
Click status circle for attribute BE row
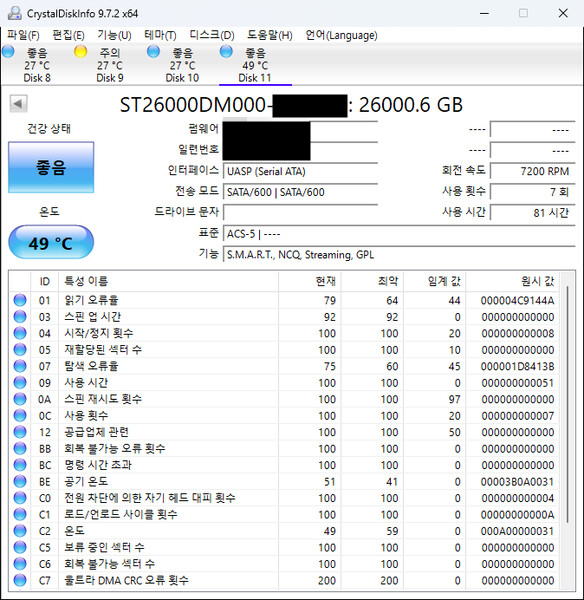pyautogui.click(x=20, y=481)
